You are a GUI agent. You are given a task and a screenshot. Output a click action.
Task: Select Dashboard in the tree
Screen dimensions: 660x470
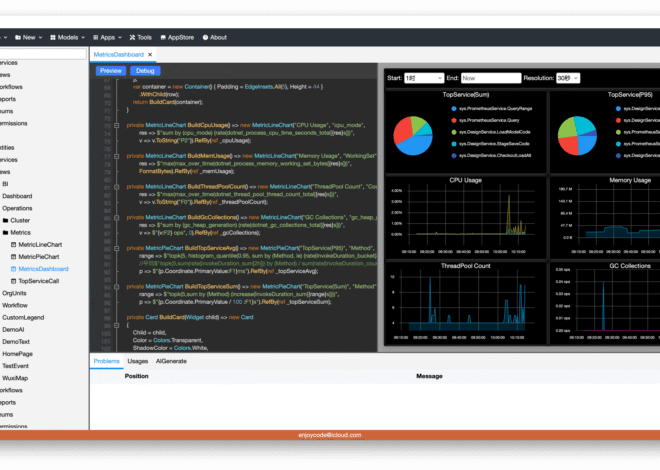17,196
